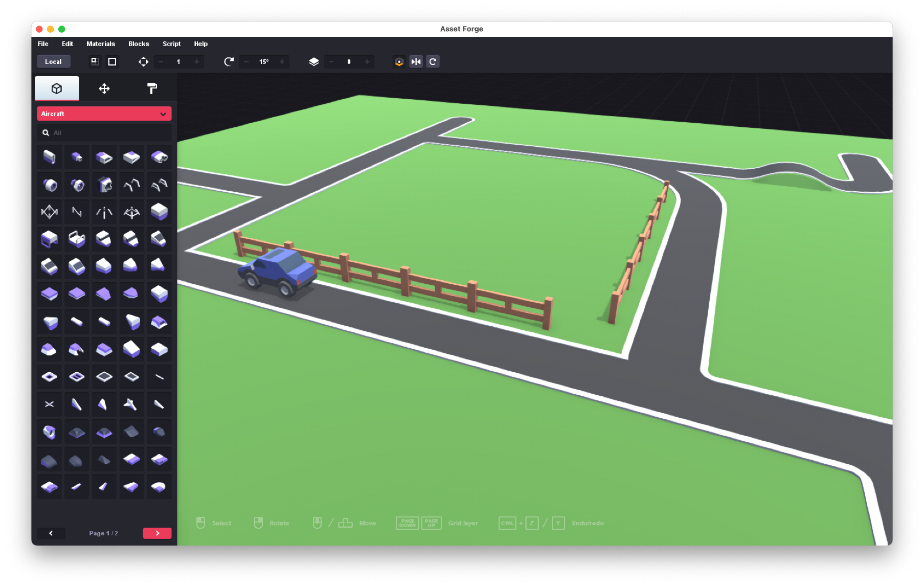The image size is (924, 587).
Task: Switch to the move transform arrows tab
Action: point(104,88)
